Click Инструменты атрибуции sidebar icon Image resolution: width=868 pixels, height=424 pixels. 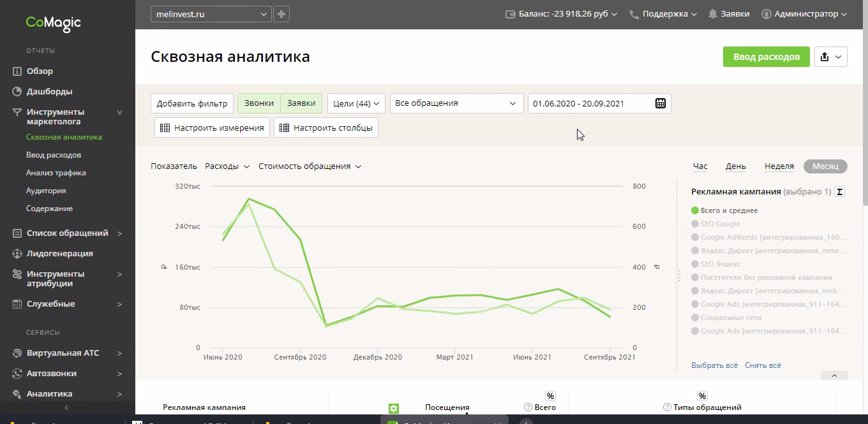pyautogui.click(x=17, y=274)
